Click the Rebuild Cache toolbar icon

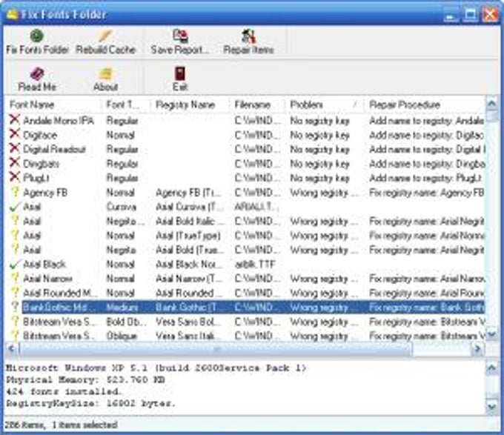click(105, 36)
